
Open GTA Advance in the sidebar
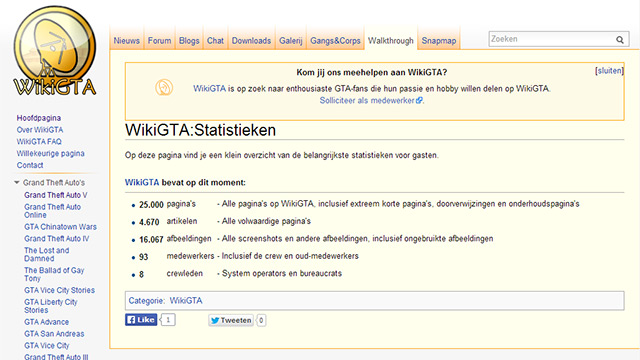47,322
